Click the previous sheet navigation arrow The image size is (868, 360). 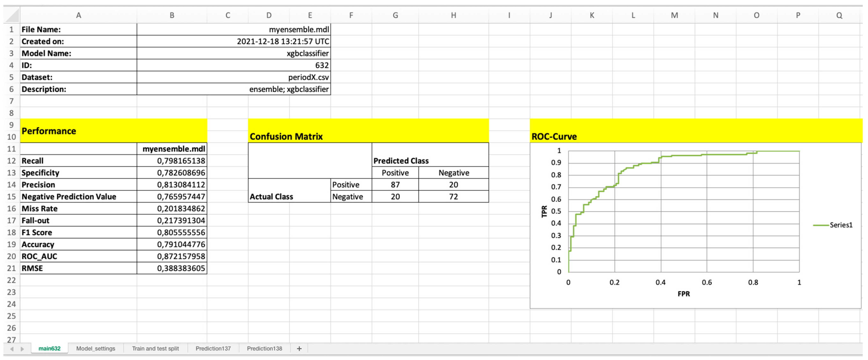pos(12,348)
